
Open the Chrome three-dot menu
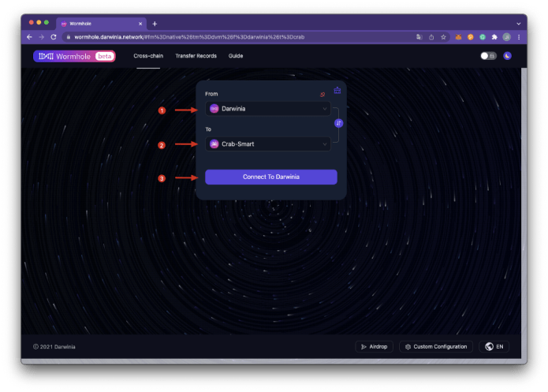[519, 37]
